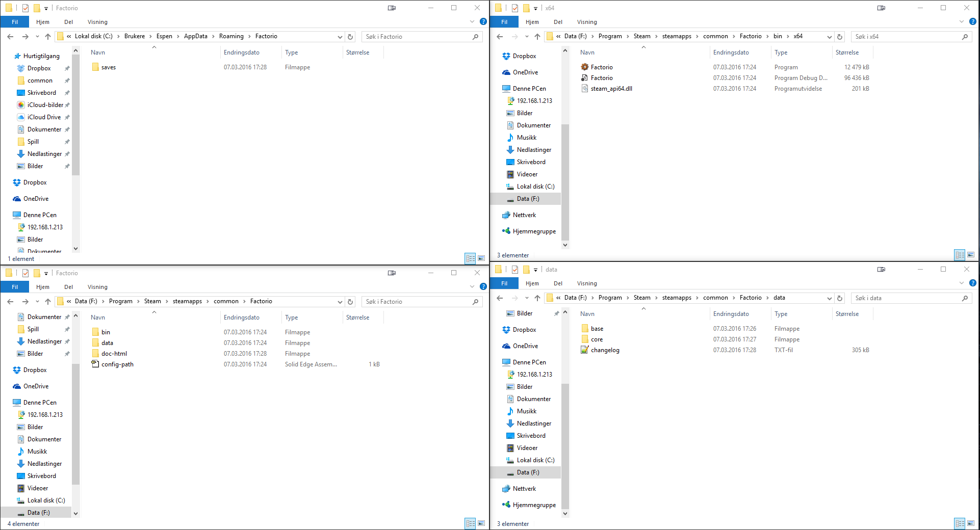Switch x64 window to large icons view
Image resolution: width=980 pixels, height=530 pixels.
coord(971,255)
